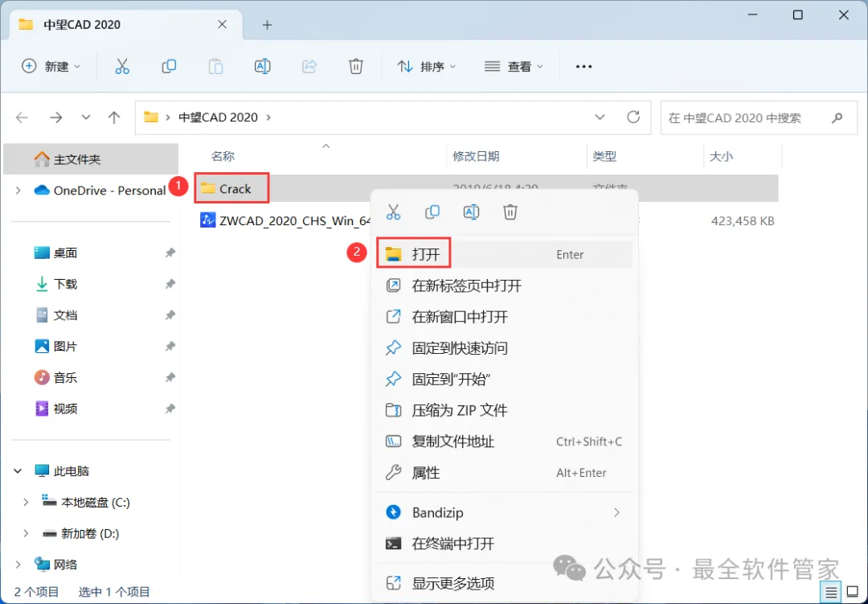Sort by the 名称 column header
The image size is (868, 604).
click(x=223, y=156)
